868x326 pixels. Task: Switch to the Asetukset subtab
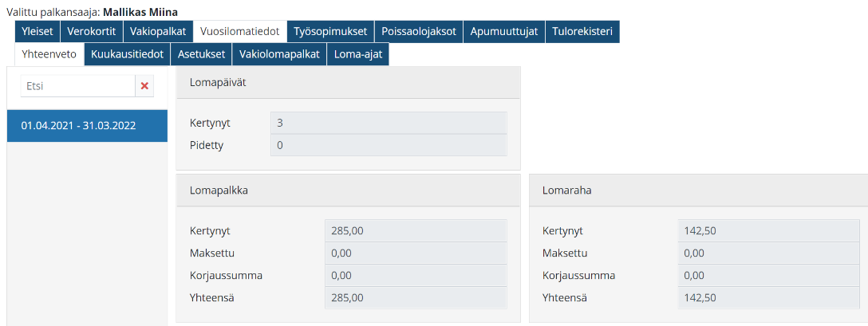(202, 54)
